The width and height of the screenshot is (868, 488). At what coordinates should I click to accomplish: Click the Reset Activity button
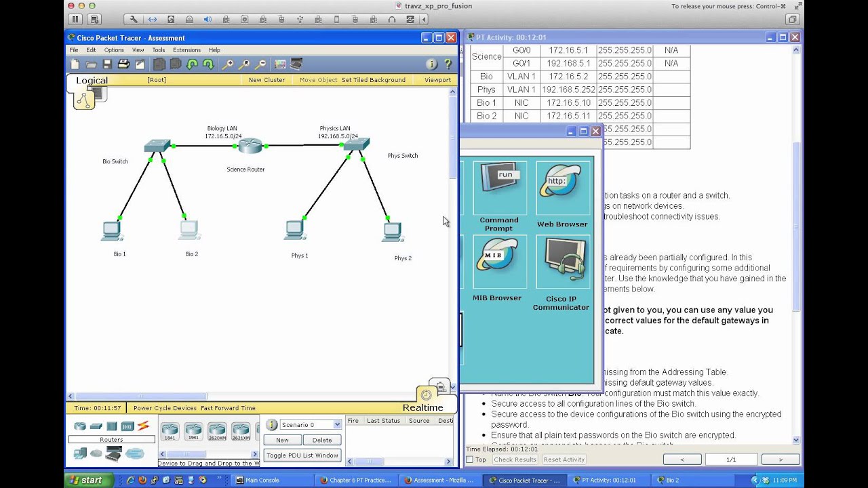[564, 460]
